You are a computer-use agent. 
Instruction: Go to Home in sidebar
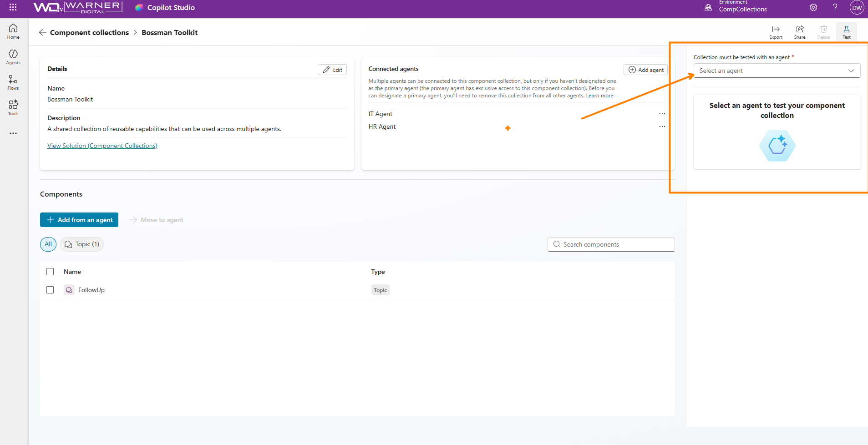point(13,31)
